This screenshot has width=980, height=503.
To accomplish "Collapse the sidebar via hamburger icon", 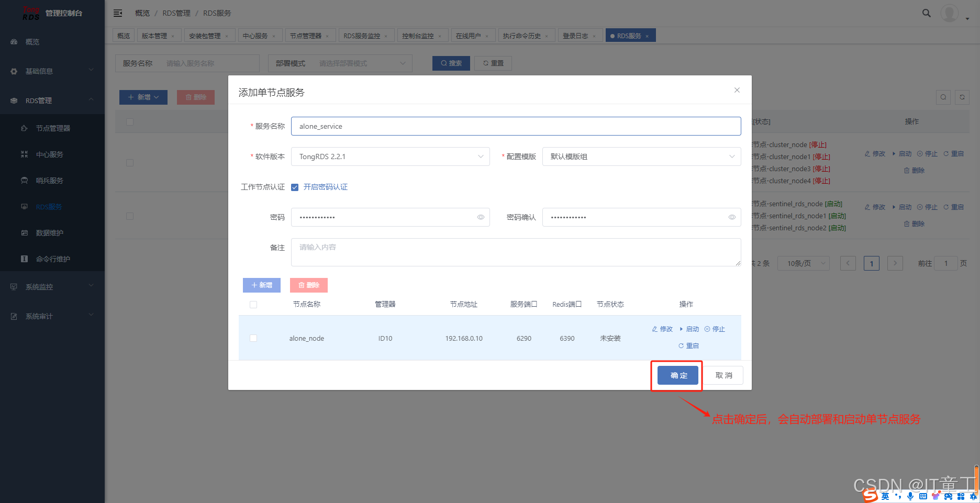I will pyautogui.click(x=118, y=13).
